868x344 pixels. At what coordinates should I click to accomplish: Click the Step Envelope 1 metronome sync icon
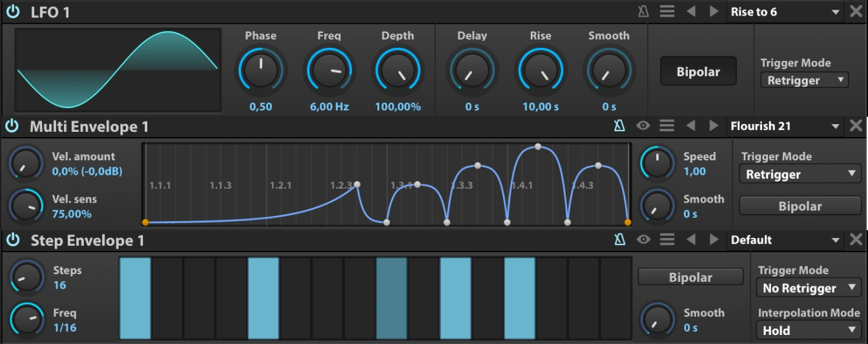(619, 240)
